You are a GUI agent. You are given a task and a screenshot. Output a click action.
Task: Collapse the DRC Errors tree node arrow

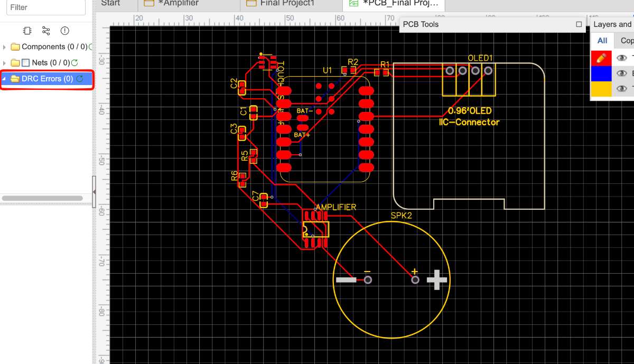5,79
